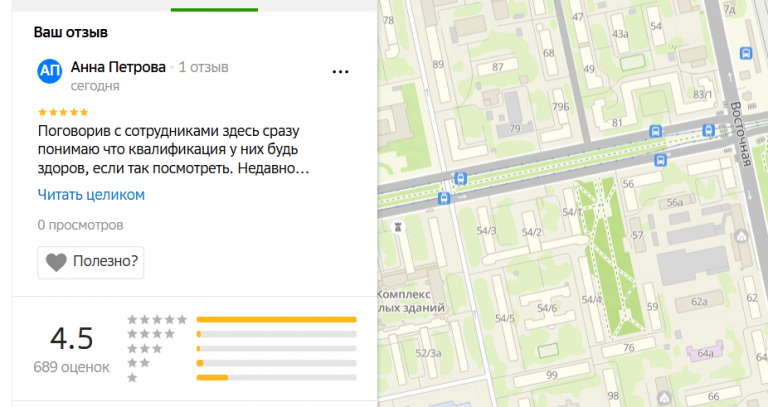Image resolution: width=768 pixels, height=407 pixels.
Task: Click the five orange stars above the review text
Action: point(63,112)
